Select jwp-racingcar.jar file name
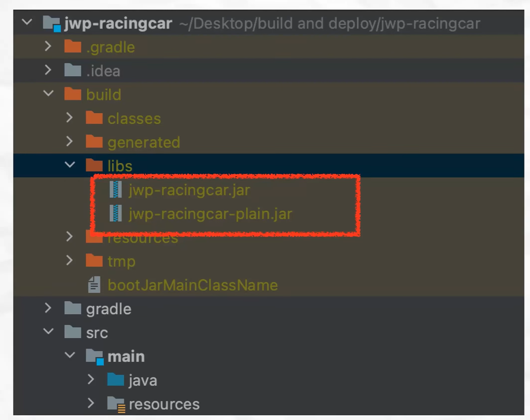The image size is (530, 420). [x=189, y=190]
